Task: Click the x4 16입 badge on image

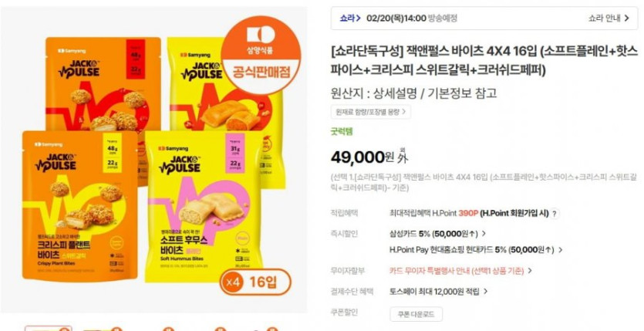Action: [x=255, y=282]
